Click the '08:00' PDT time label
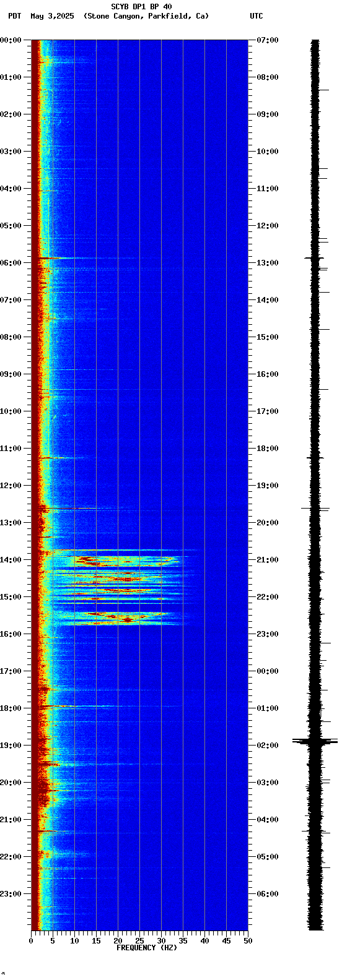 (10, 337)
